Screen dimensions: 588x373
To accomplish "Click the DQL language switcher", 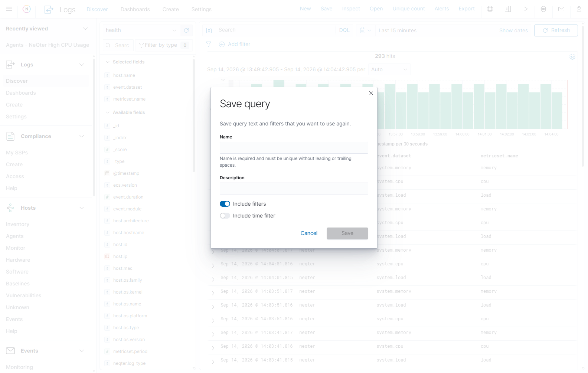I will 344,30.
